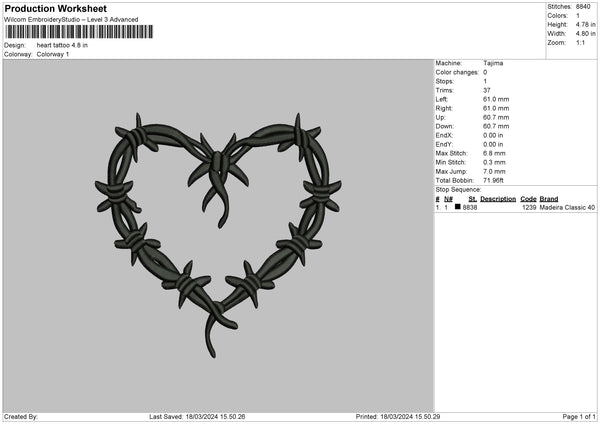This screenshot has height=424, width=600.
Task: Select the Madeira Classic 40 thread entry
Action: tap(567, 207)
